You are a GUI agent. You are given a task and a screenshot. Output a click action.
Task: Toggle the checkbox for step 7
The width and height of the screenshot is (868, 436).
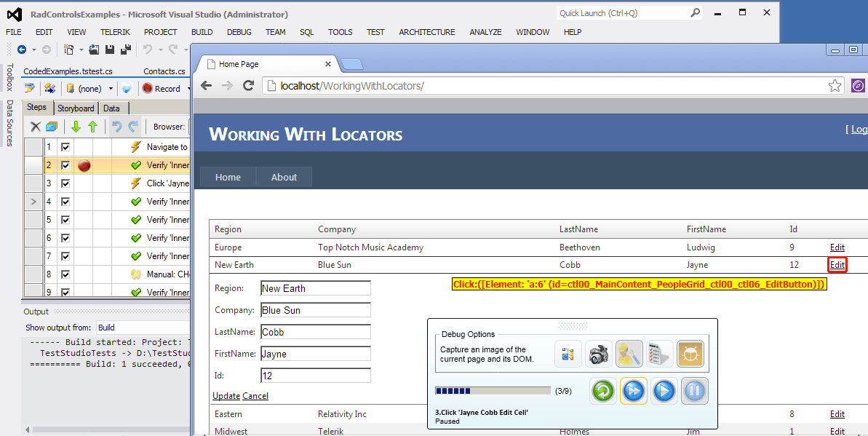pyautogui.click(x=65, y=256)
